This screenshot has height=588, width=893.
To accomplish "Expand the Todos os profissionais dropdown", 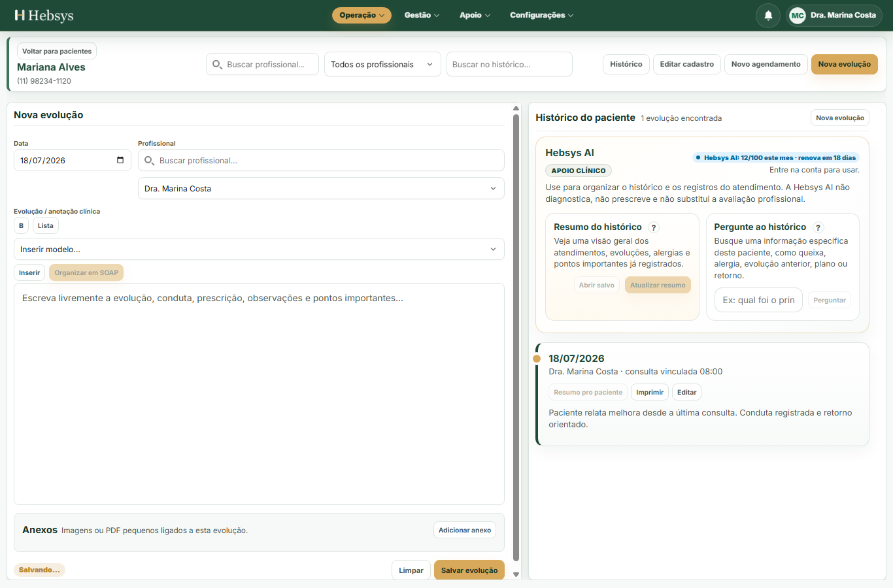I will (x=382, y=64).
